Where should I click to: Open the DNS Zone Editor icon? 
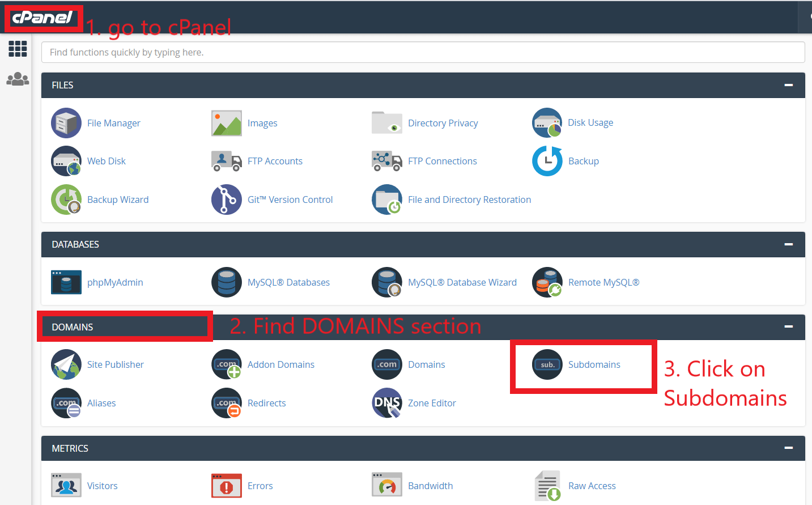click(387, 403)
